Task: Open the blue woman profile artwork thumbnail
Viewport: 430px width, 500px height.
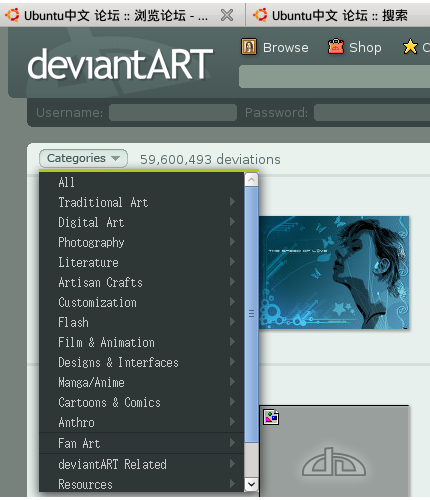Action: tap(334, 272)
